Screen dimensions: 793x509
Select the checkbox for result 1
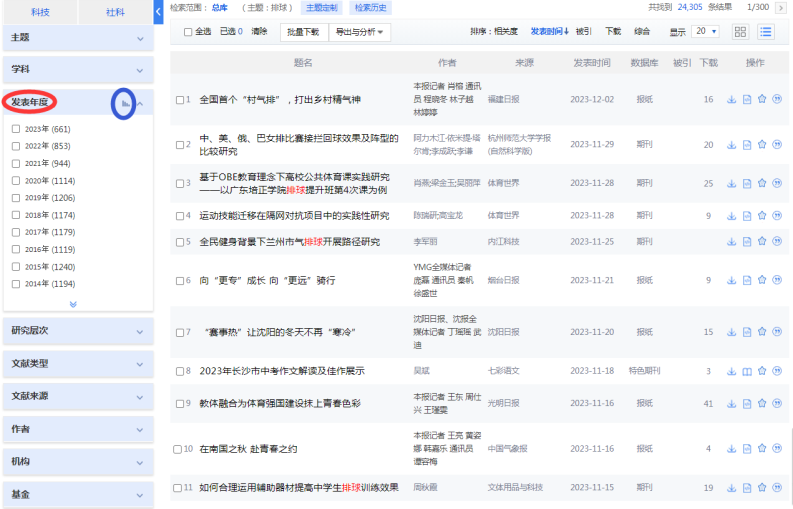coord(180,100)
